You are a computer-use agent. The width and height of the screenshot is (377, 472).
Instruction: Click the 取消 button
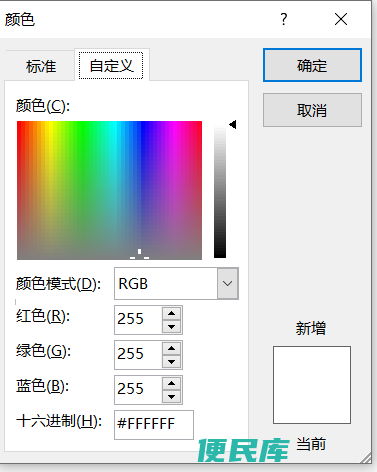pos(312,110)
